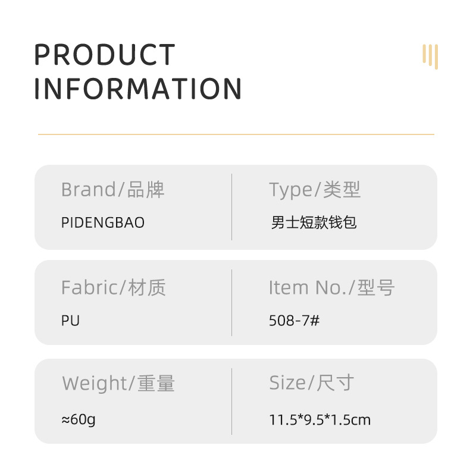Select the Brand/品牌 label
The image size is (476, 461).
(x=112, y=190)
